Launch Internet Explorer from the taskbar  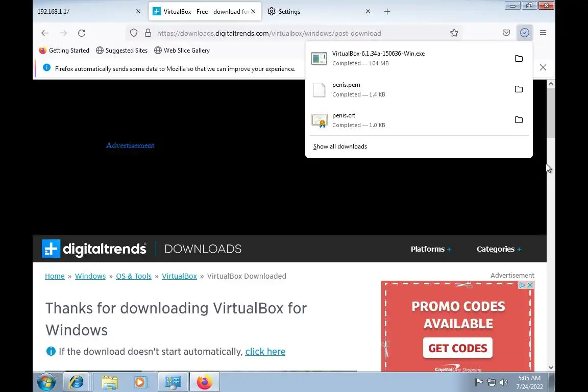76,382
